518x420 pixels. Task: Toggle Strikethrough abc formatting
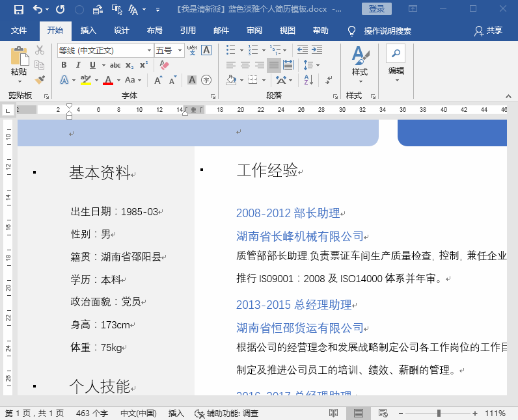(115, 65)
